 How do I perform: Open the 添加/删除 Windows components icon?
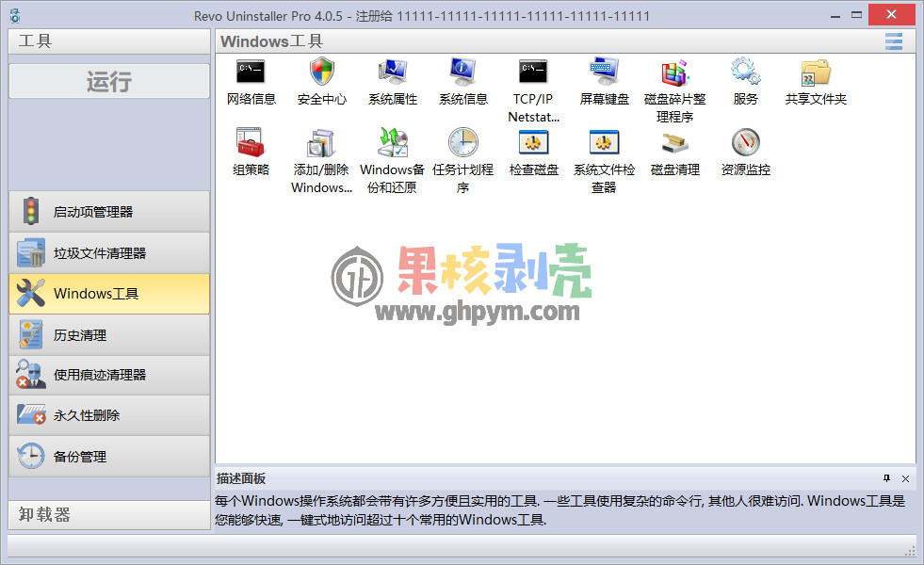[321, 161]
